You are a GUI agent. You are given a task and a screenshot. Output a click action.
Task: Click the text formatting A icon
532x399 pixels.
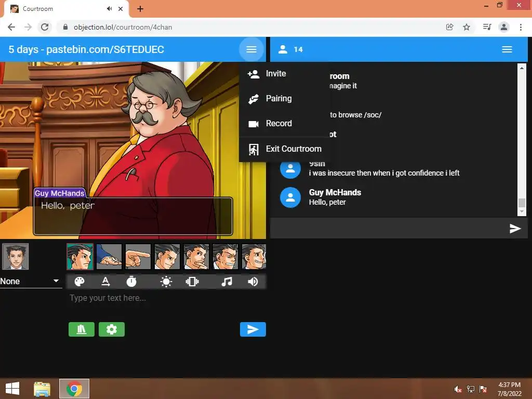(x=105, y=282)
